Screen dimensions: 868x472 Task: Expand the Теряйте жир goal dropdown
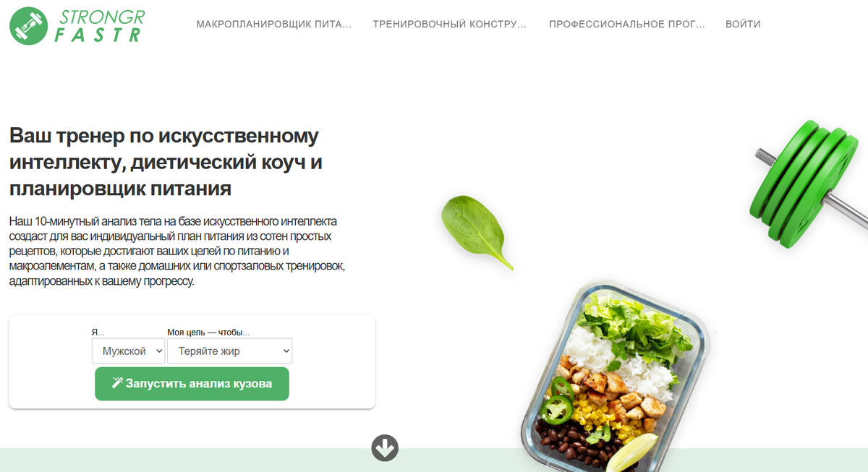tap(230, 351)
